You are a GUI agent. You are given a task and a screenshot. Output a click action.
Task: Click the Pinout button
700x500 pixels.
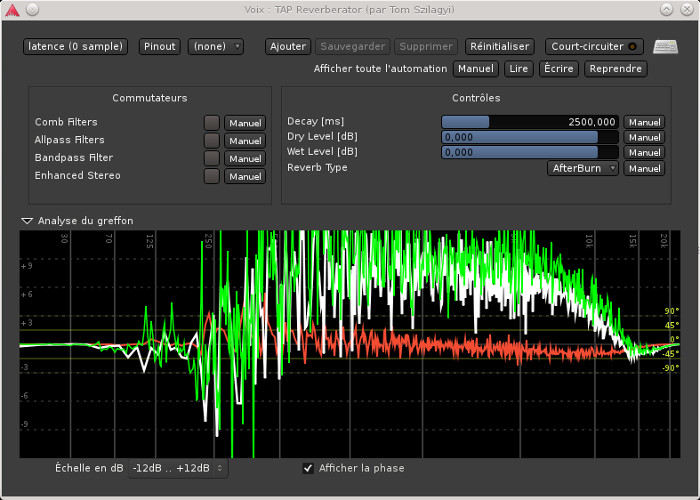[160, 46]
